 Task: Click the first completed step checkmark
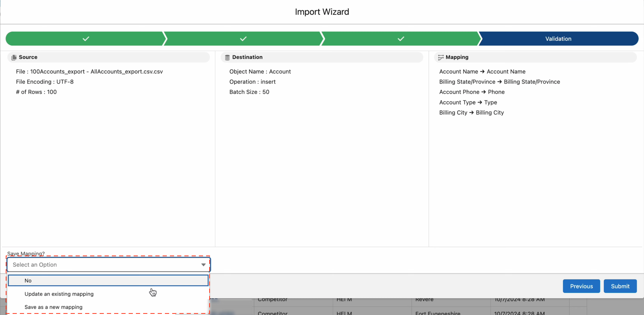click(86, 39)
